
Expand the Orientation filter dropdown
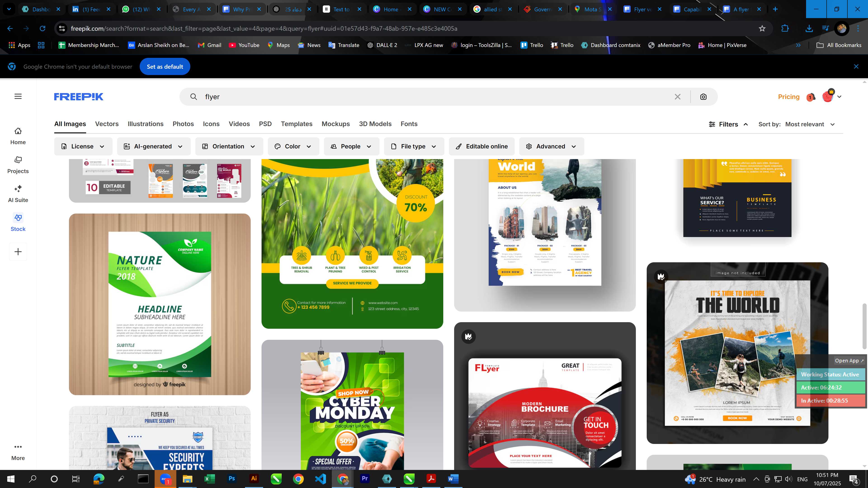229,146
